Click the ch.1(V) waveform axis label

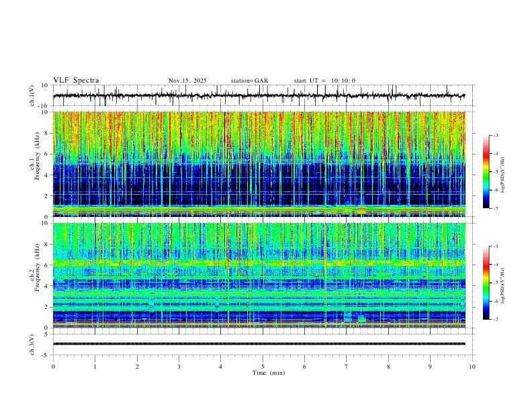click(32, 95)
